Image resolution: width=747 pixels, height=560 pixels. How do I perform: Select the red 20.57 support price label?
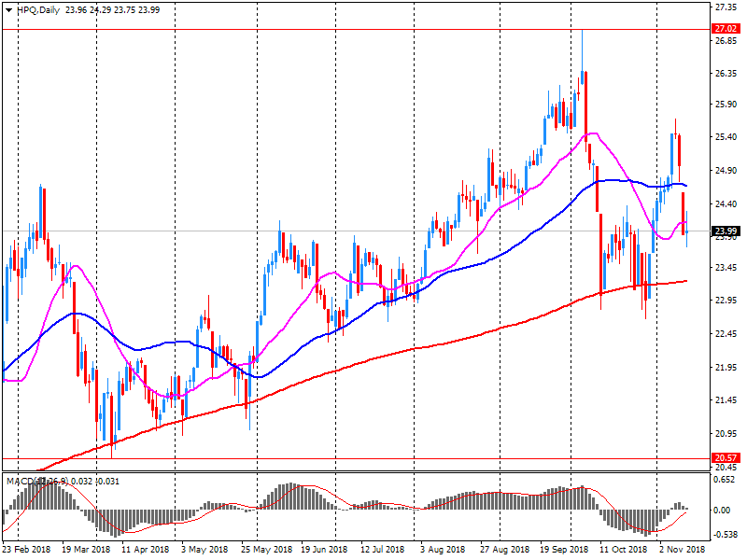726,457
